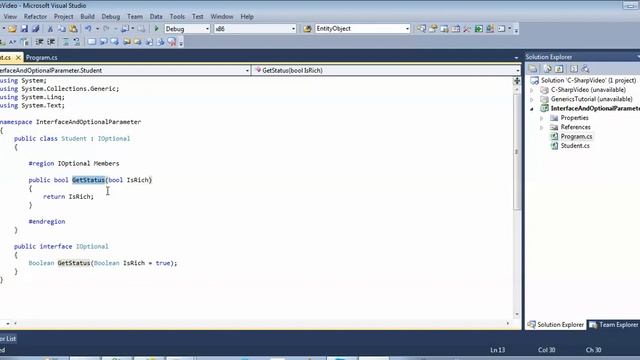Screen dimensions: 640x360
Task: Switch to the Solution Explorer bottom tab
Action: click(556, 325)
